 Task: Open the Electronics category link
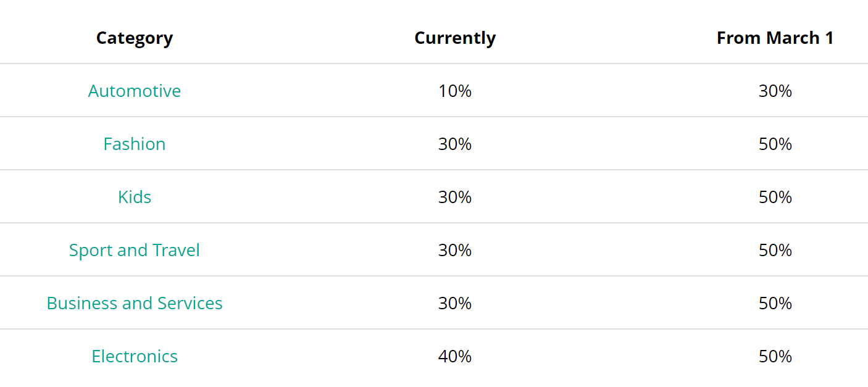[135, 356]
